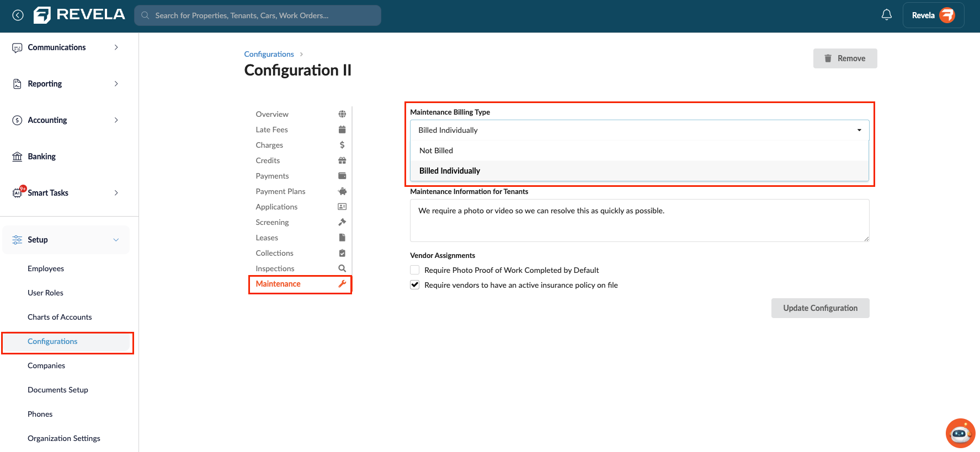Uncheck Require vendors active insurance policy
The width and height of the screenshot is (980, 452).
click(415, 285)
